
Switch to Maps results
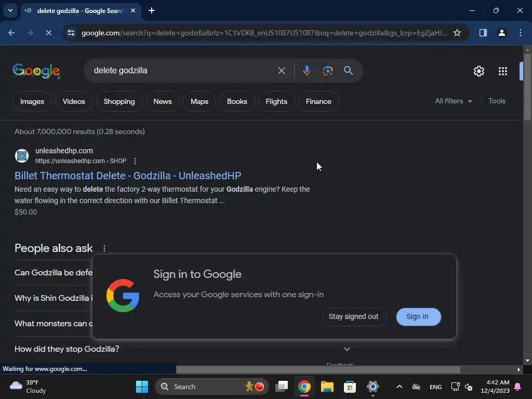click(199, 101)
